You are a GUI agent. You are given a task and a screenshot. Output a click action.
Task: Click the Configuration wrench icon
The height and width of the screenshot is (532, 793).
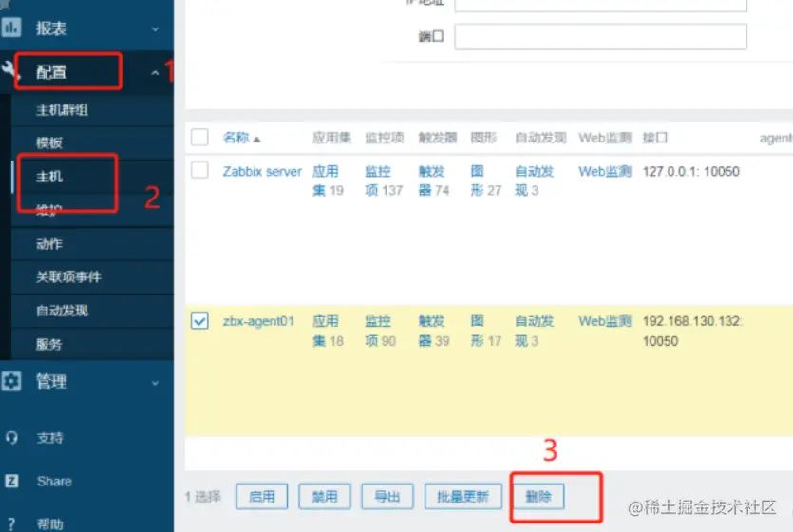pos(9,71)
